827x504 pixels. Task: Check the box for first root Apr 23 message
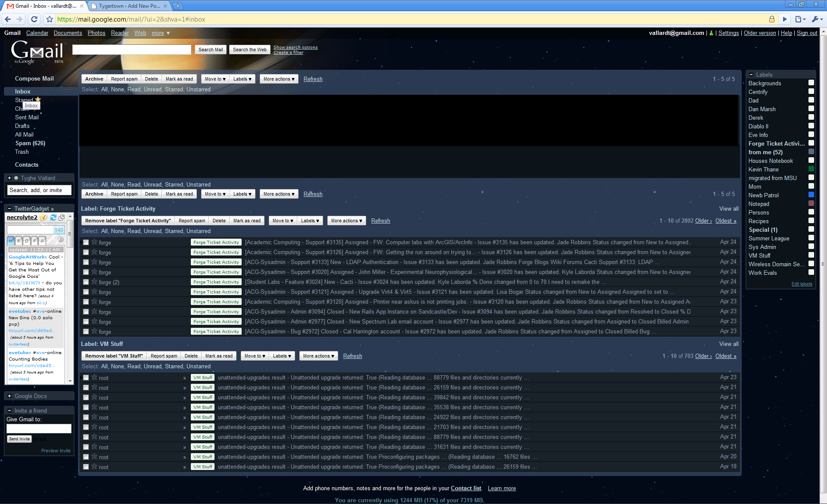click(86, 378)
